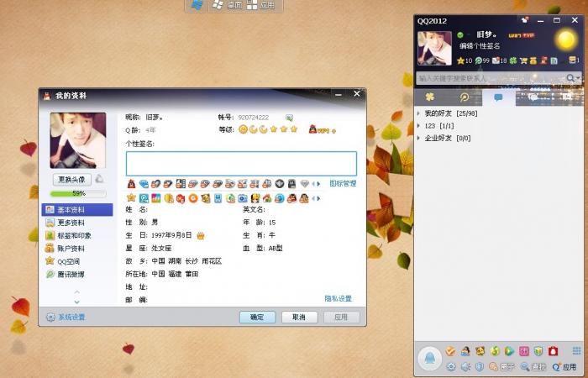Switch to the group chats tab
Image resolution: width=588 pixels, height=378 pixels.
coord(533,97)
